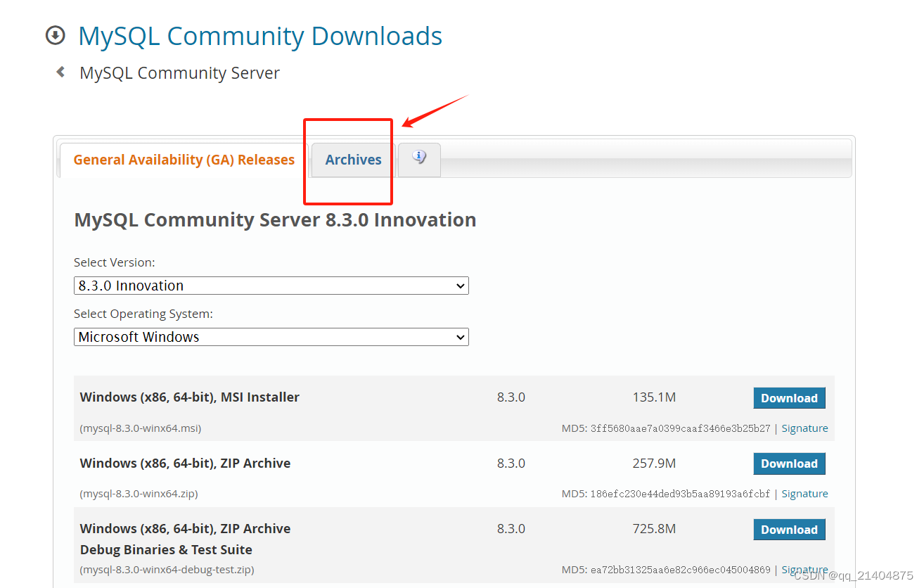
Task: Click the Select Operating System: label
Action: [x=143, y=314]
